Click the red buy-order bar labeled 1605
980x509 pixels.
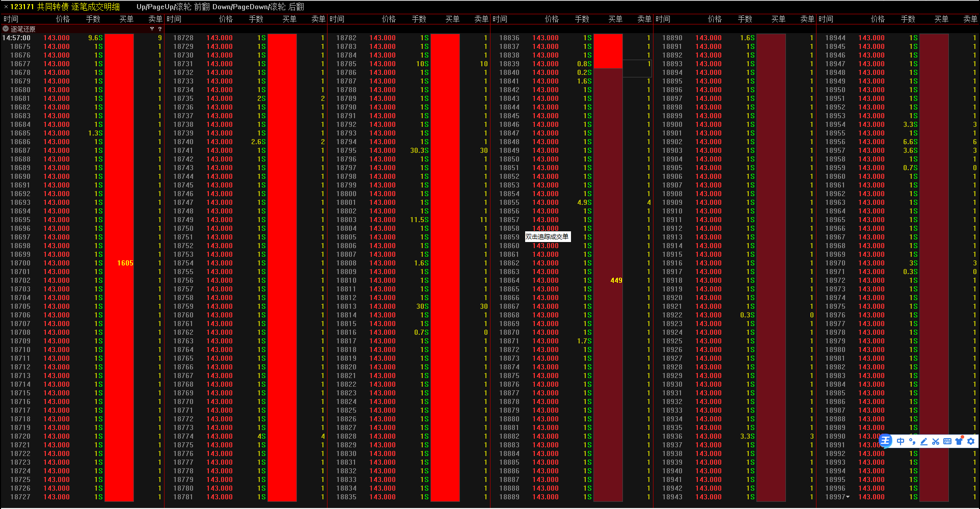click(x=119, y=267)
